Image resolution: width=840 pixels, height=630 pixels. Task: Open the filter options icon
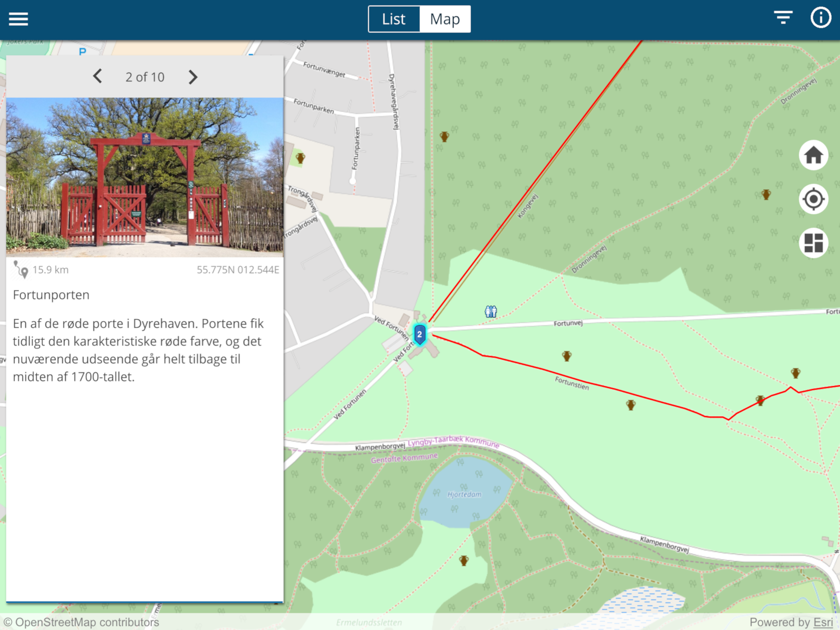tap(783, 18)
